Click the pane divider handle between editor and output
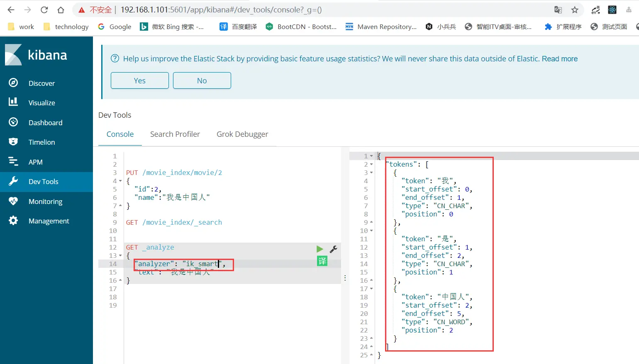 [345, 278]
